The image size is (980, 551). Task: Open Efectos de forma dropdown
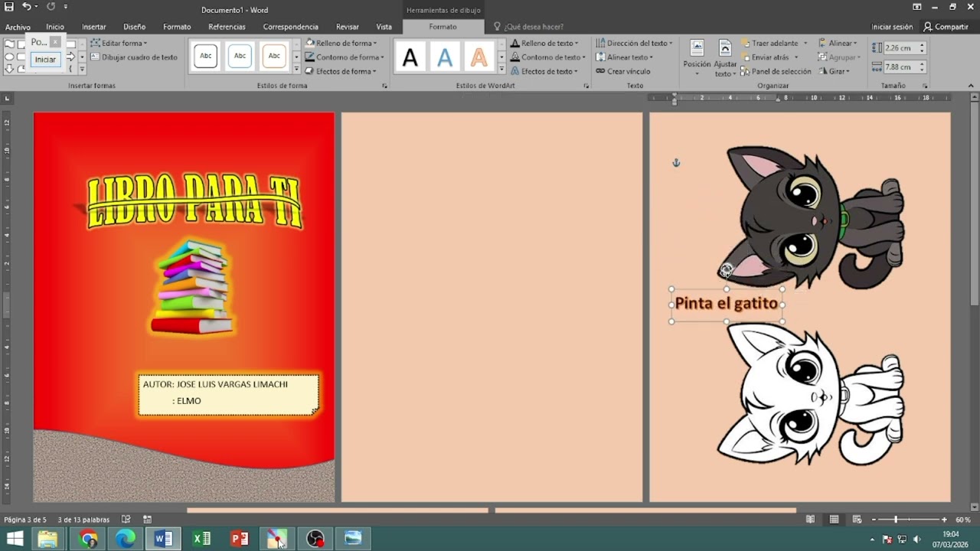pyautogui.click(x=341, y=71)
